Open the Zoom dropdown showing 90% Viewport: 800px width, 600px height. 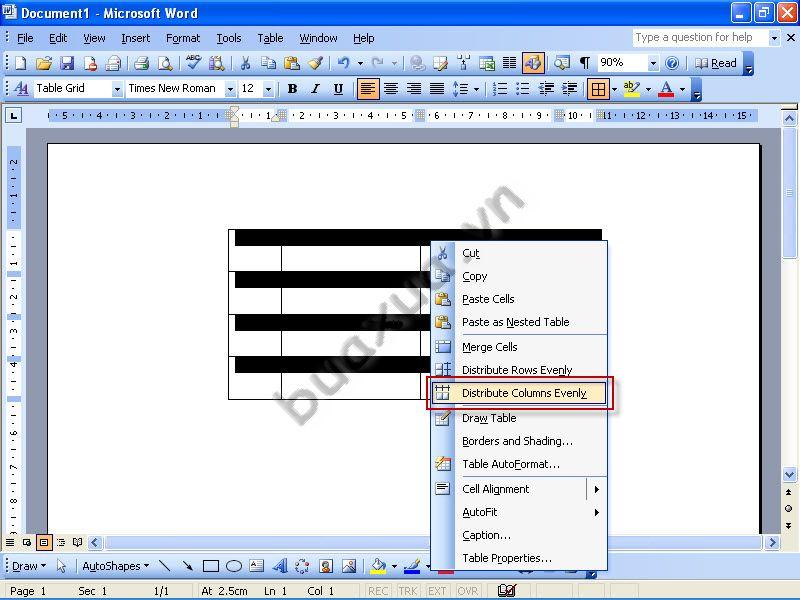pyautogui.click(x=653, y=63)
